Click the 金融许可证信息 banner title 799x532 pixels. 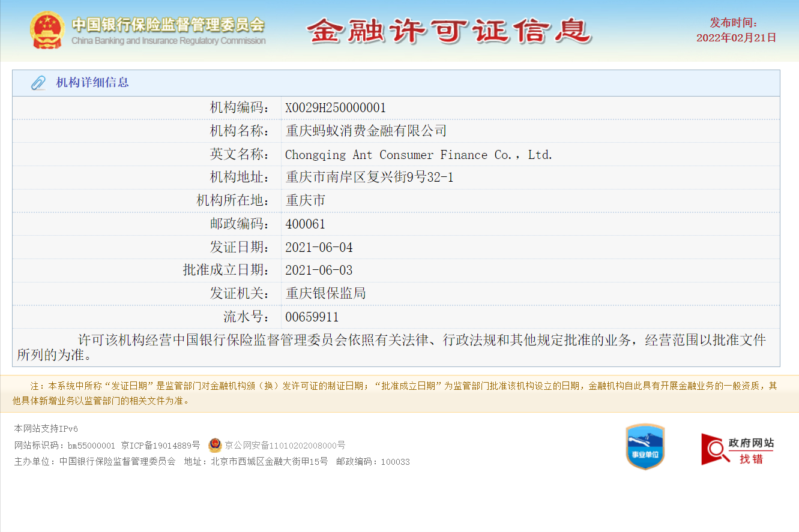coord(449,30)
